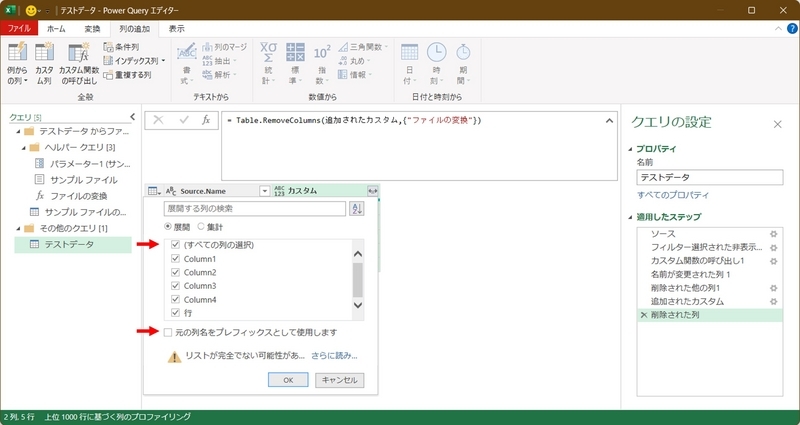Uncheck the Column3 checkbox
This screenshot has width=800, height=425.
[176, 286]
